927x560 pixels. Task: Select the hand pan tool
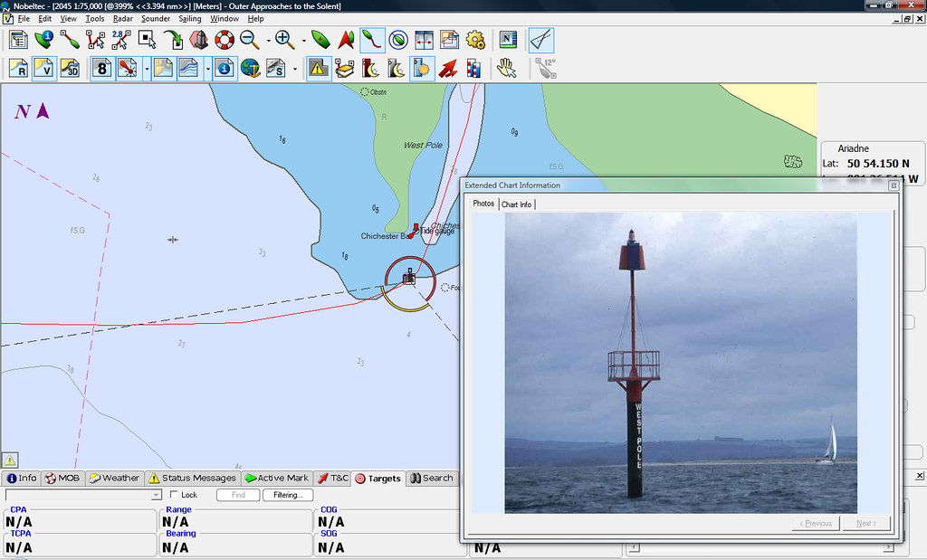click(x=506, y=69)
